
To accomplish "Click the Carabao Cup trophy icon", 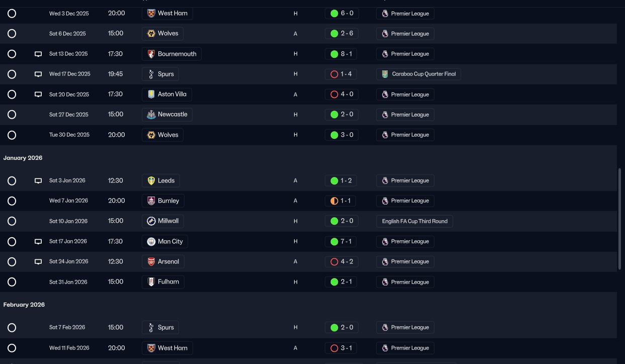I will pos(385,74).
